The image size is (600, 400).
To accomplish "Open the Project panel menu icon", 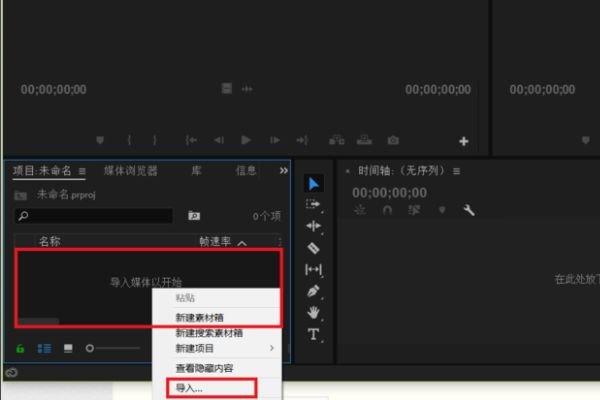I will click(x=82, y=171).
